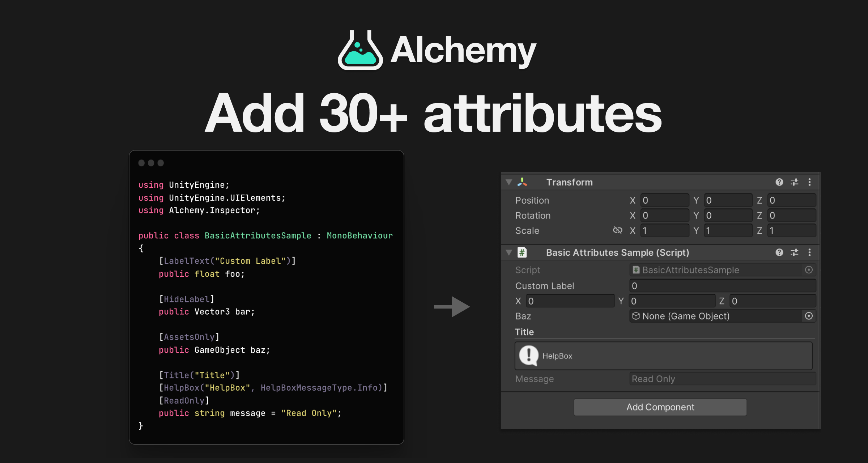
Task: Collapse the Transform component foldout
Action: point(509,182)
